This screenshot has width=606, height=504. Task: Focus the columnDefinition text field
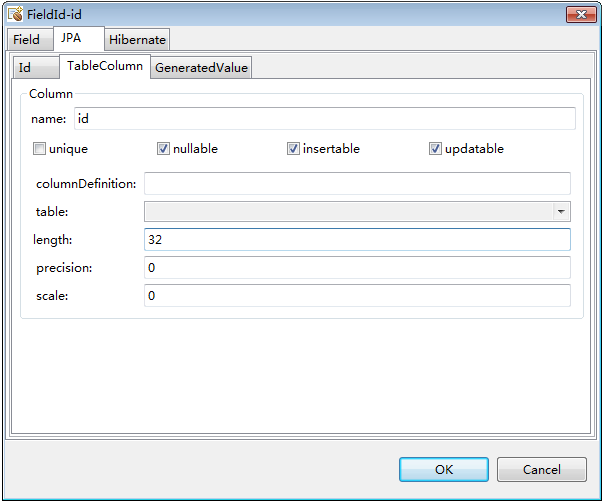(357, 184)
